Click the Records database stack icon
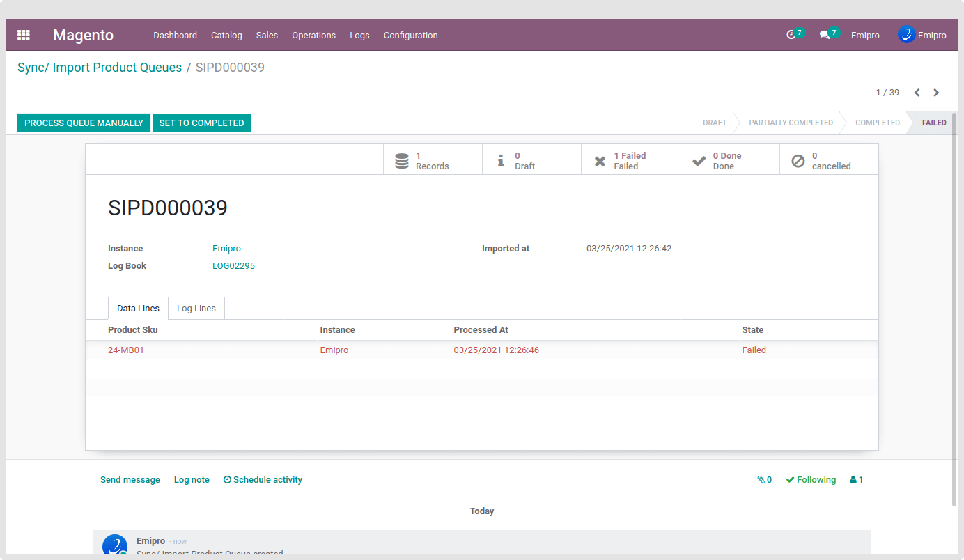Image resolution: width=964 pixels, height=560 pixels. pos(402,161)
